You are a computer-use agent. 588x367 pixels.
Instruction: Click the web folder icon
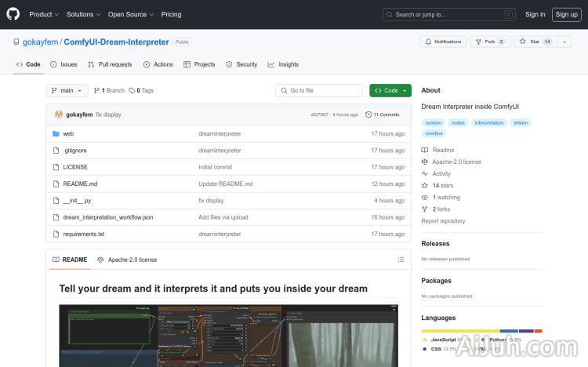[56, 133]
